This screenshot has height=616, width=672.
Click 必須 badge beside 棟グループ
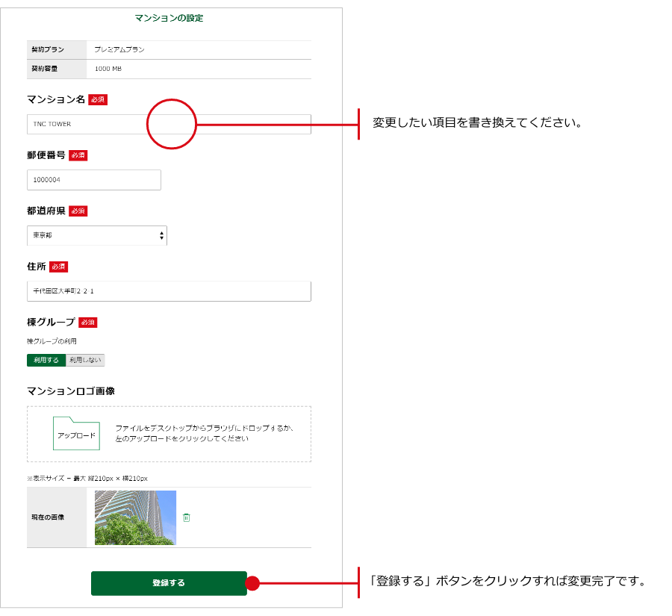pyautogui.click(x=88, y=323)
